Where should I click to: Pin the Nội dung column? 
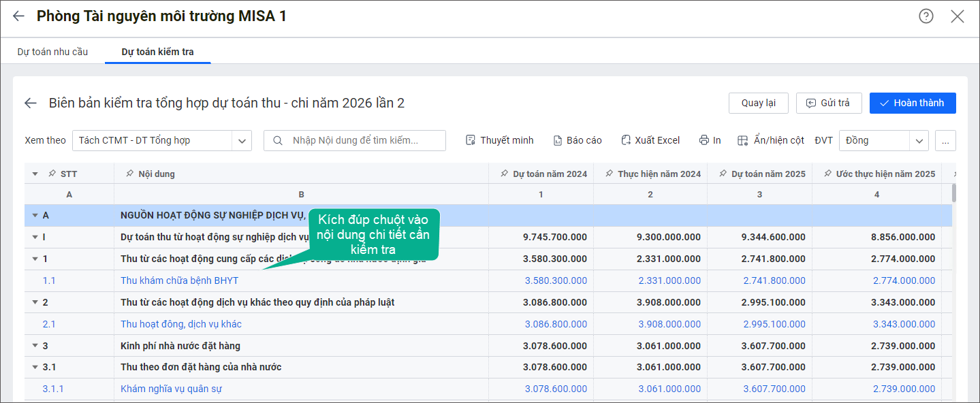pos(130,174)
